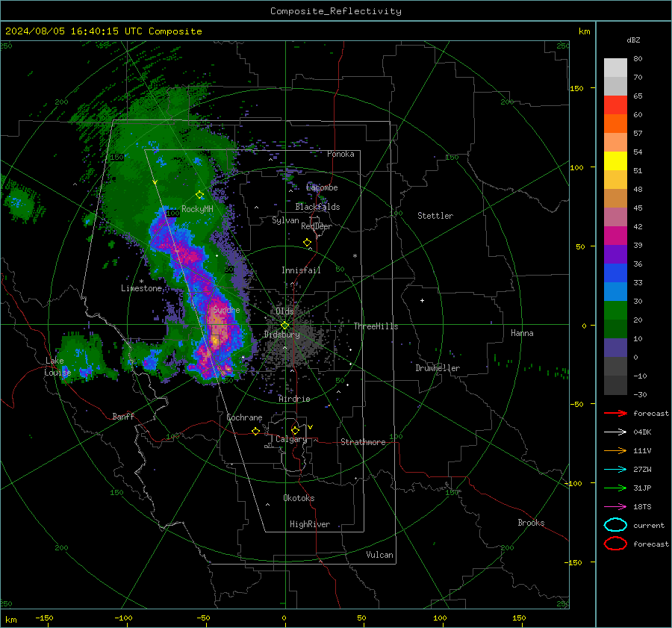Click the Sylvan map label
This screenshot has width=672, height=628.
click(x=285, y=221)
